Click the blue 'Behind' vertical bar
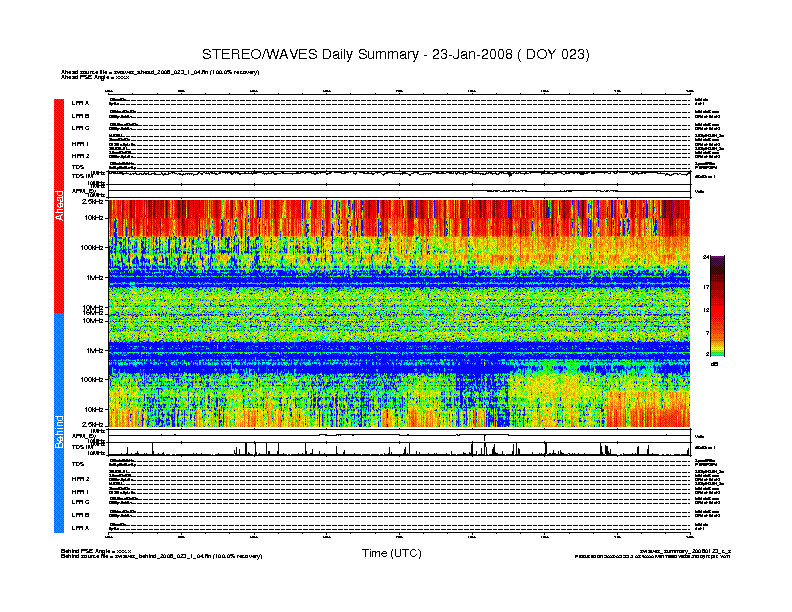Screen dimensions: 792x612 (x=59, y=423)
